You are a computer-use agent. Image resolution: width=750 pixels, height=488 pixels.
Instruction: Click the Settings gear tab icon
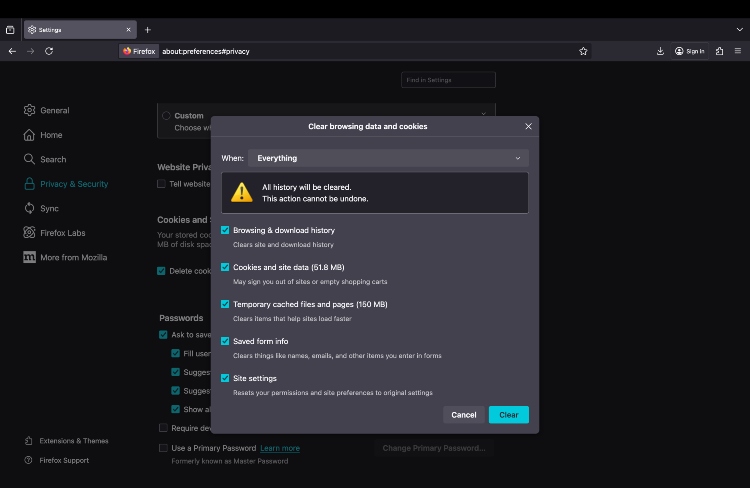coord(32,30)
